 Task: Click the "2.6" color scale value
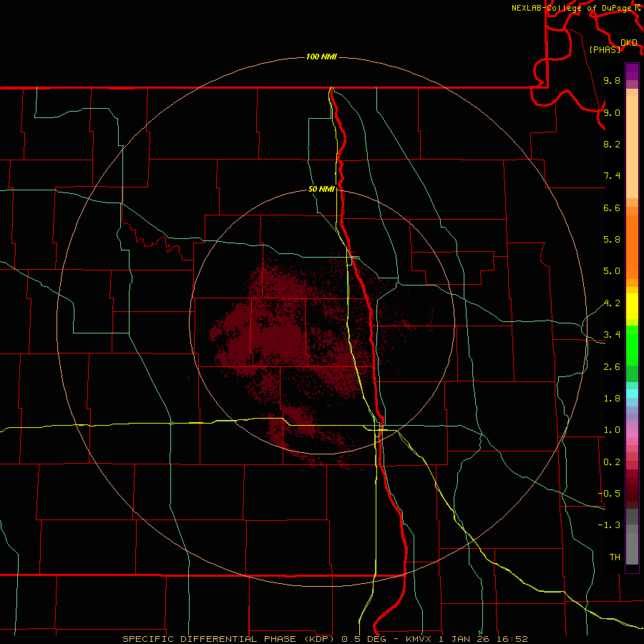612,367
